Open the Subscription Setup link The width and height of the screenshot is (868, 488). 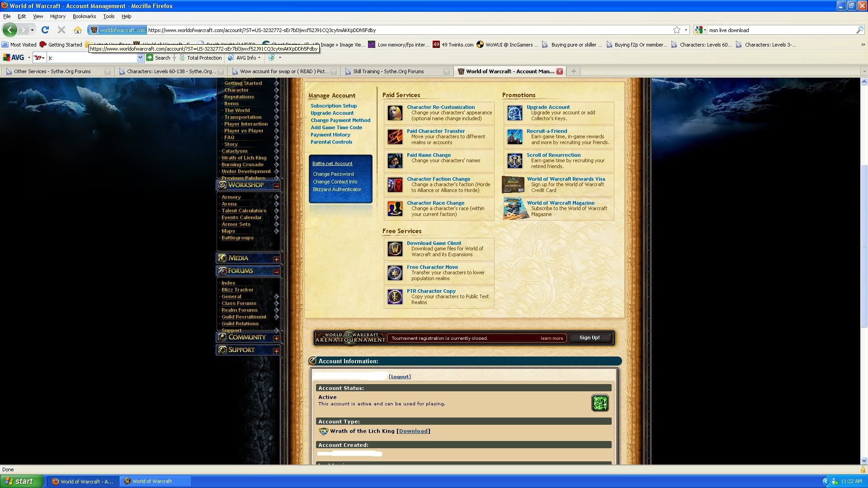[334, 106]
